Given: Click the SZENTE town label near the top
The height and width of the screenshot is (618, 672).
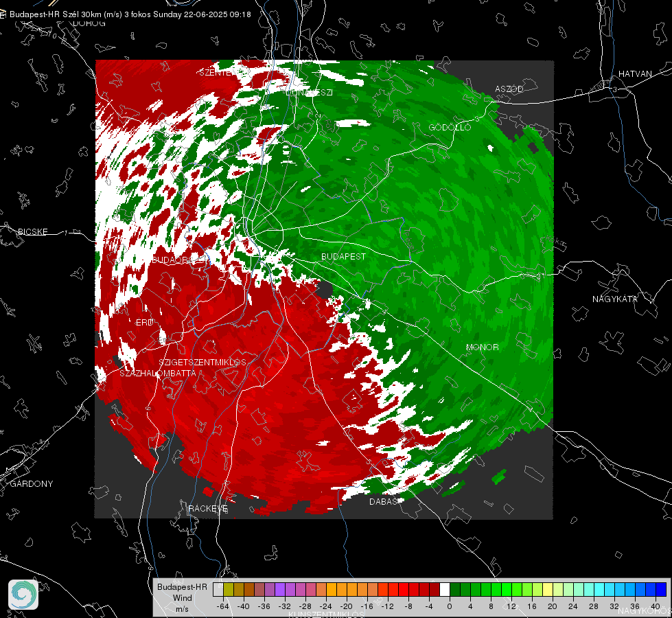Looking at the screenshot, I should (x=216, y=73).
